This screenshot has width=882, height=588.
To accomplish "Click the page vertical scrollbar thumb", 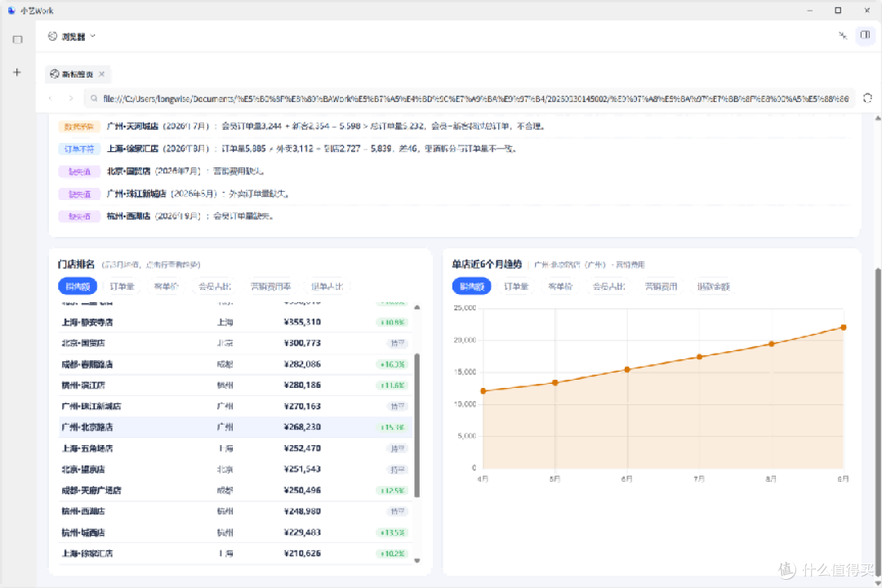I will tap(877, 422).
